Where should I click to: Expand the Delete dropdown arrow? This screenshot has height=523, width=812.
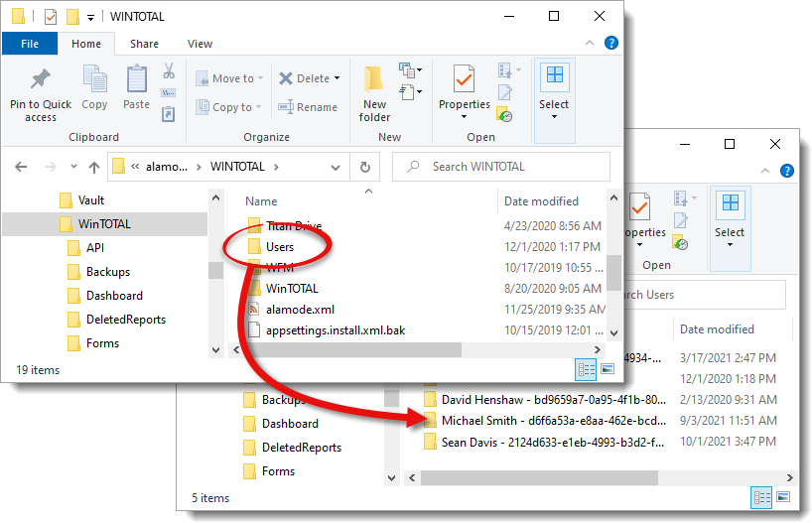[338, 78]
